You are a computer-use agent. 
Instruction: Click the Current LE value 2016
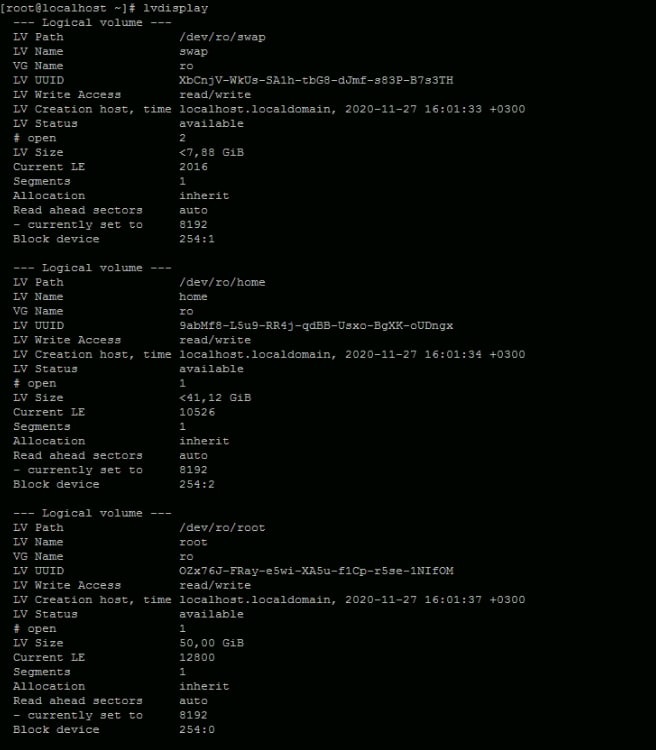[x=193, y=167]
